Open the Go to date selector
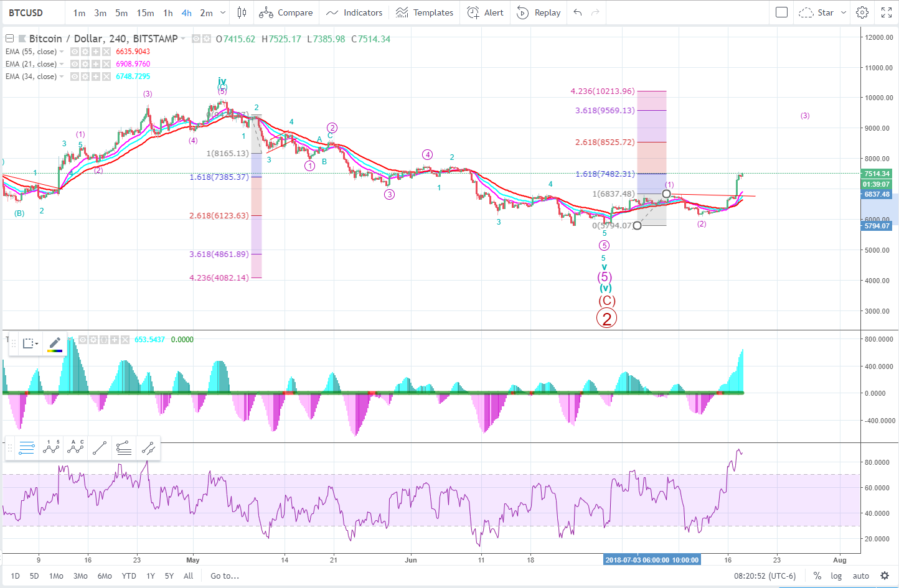This screenshot has height=588, width=899. coord(225,576)
